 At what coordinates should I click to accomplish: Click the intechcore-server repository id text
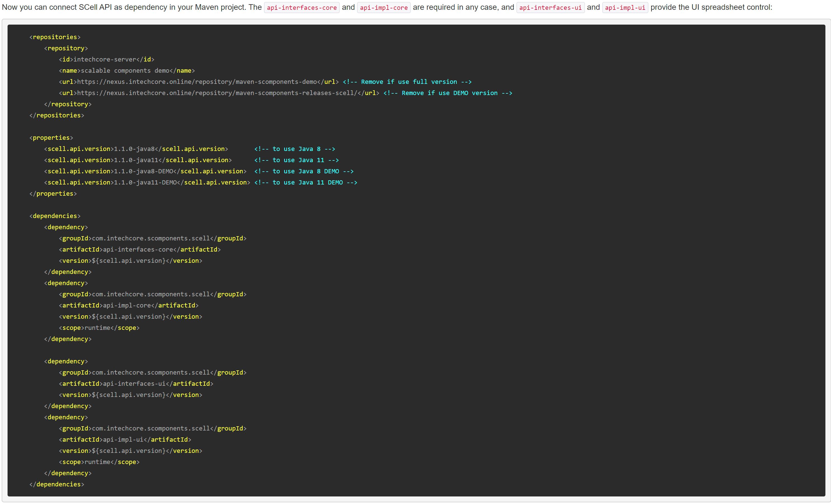[x=105, y=59]
